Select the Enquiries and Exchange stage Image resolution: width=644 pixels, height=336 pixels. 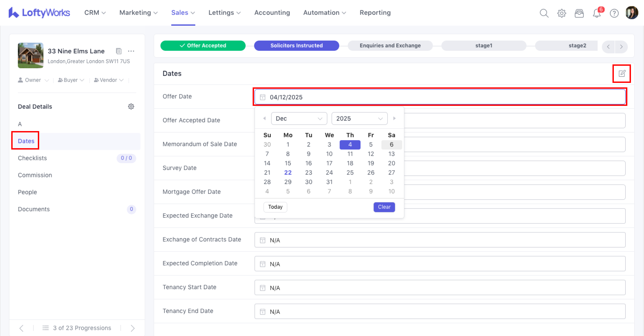tap(390, 45)
